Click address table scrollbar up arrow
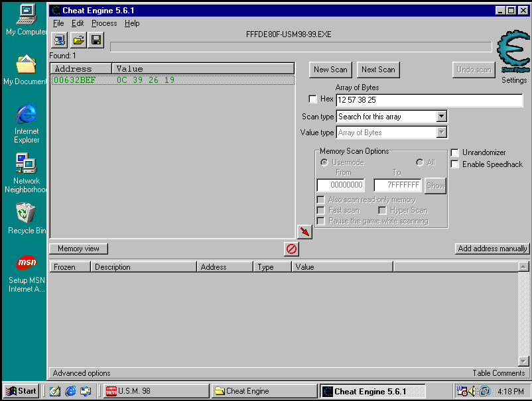This screenshot has width=532, height=401. (x=523, y=267)
